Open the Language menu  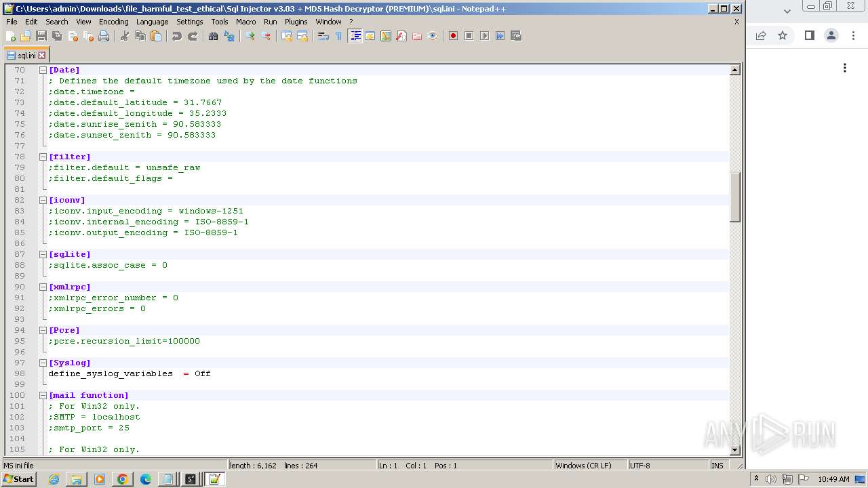152,22
